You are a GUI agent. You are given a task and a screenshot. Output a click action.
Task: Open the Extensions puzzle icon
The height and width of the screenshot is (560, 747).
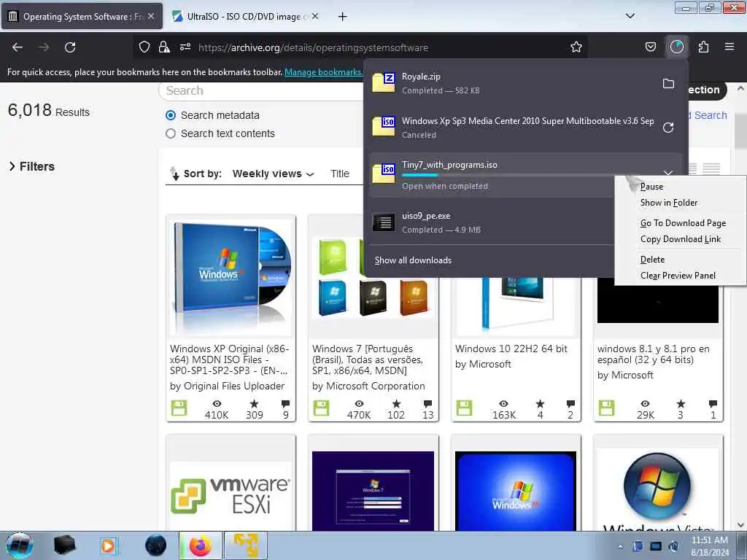click(703, 47)
